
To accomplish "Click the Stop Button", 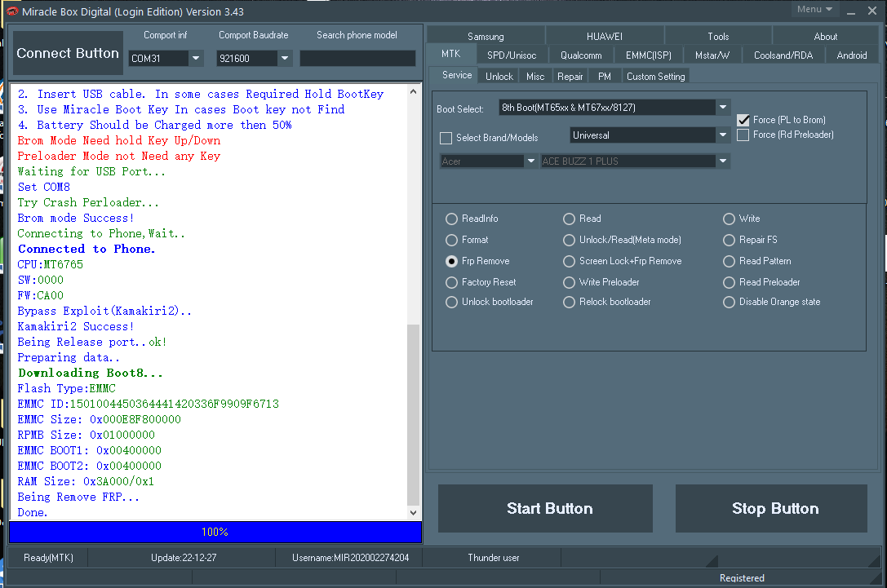I will point(772,508).
